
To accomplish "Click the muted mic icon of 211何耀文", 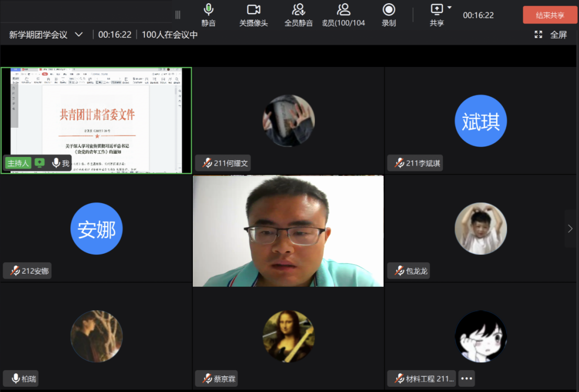I will tap(207, 163).
